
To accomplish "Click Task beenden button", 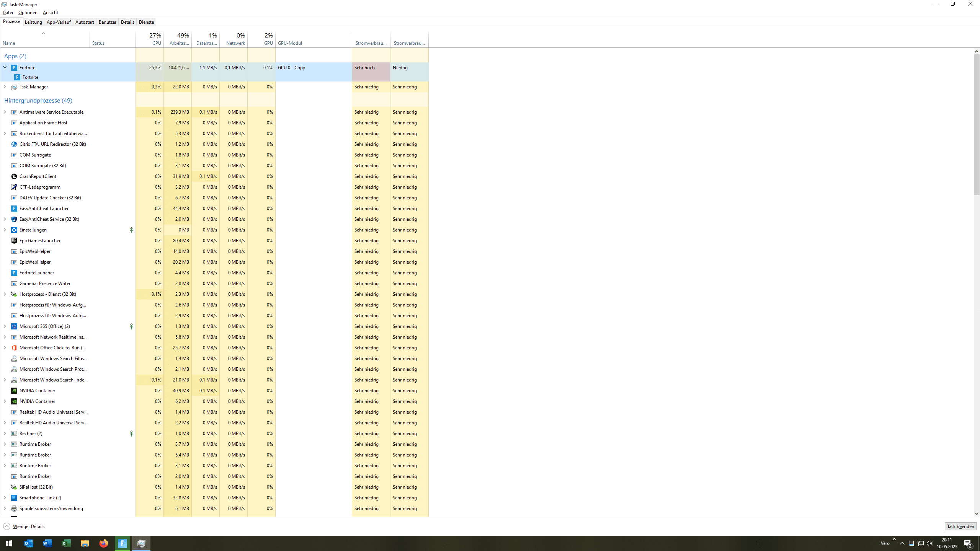I will coord(960,527).
